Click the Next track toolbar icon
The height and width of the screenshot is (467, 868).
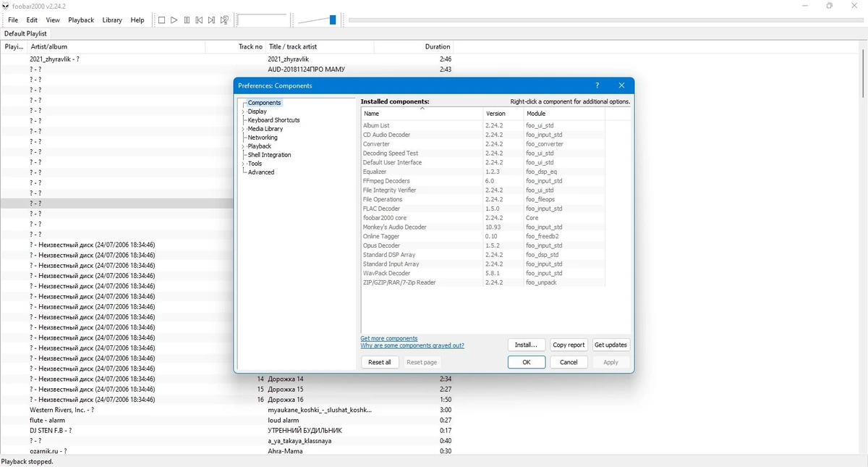[x=211, y=20]
